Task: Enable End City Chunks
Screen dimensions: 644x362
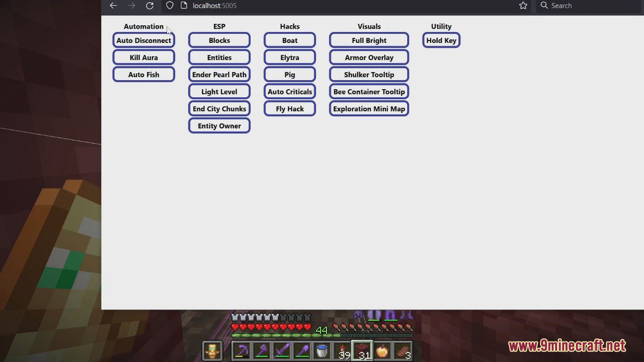Action: [219, 109]
